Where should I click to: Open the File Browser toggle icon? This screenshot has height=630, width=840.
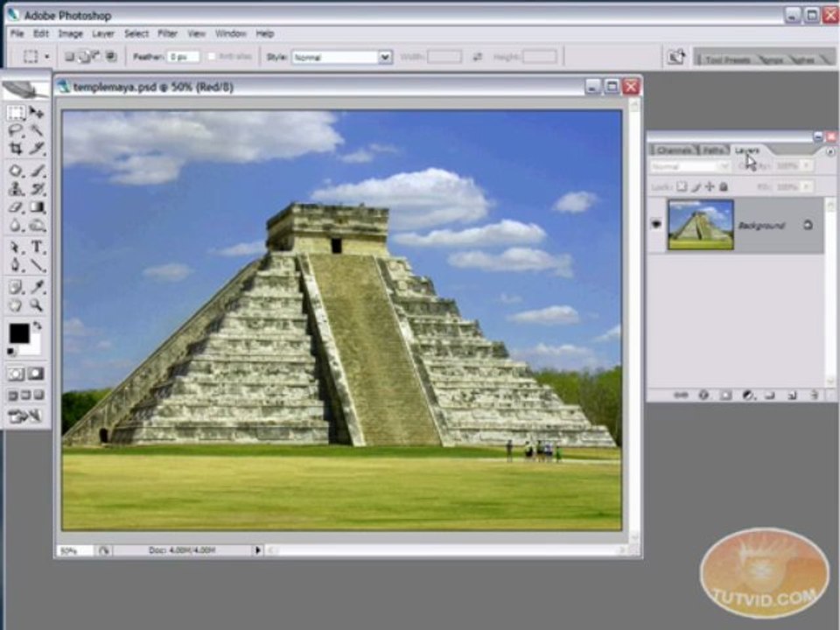coord(676,57)
